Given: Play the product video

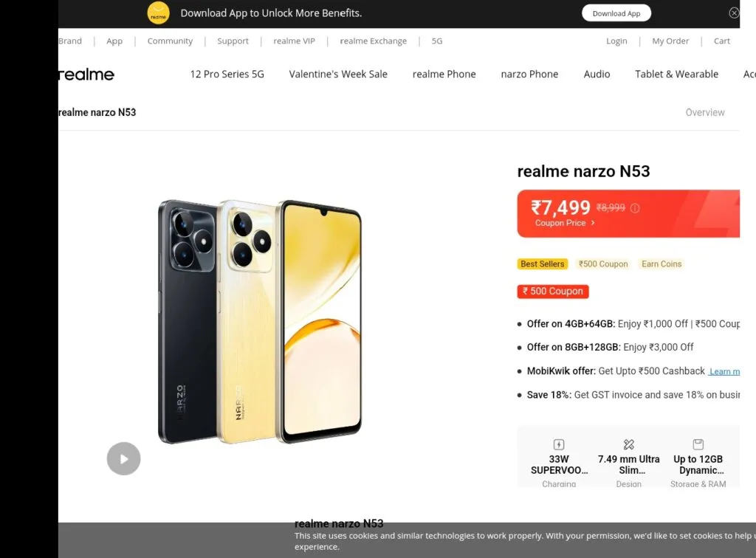Looking at the screenshot, I should pyautogui.click(x=123, y=459).
